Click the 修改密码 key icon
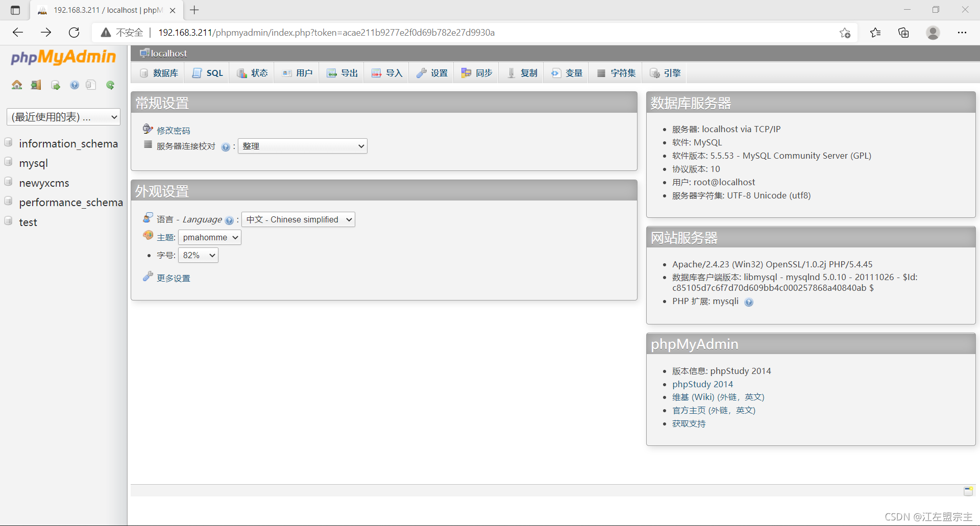 coord(148,129)
